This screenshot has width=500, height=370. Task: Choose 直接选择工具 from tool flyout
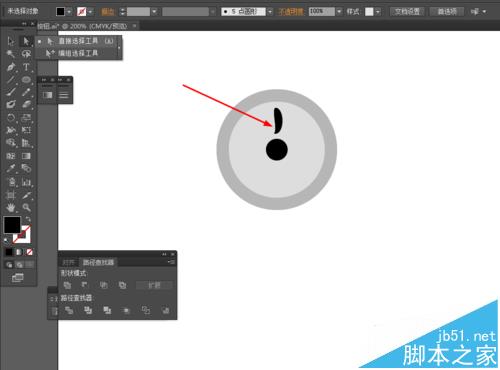coord(77,41)
